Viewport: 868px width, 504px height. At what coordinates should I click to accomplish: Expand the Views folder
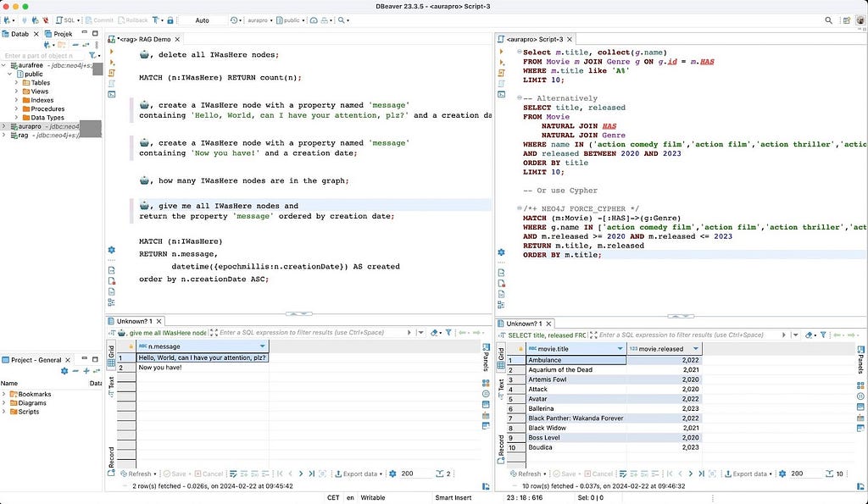click(x=17, y=91)
